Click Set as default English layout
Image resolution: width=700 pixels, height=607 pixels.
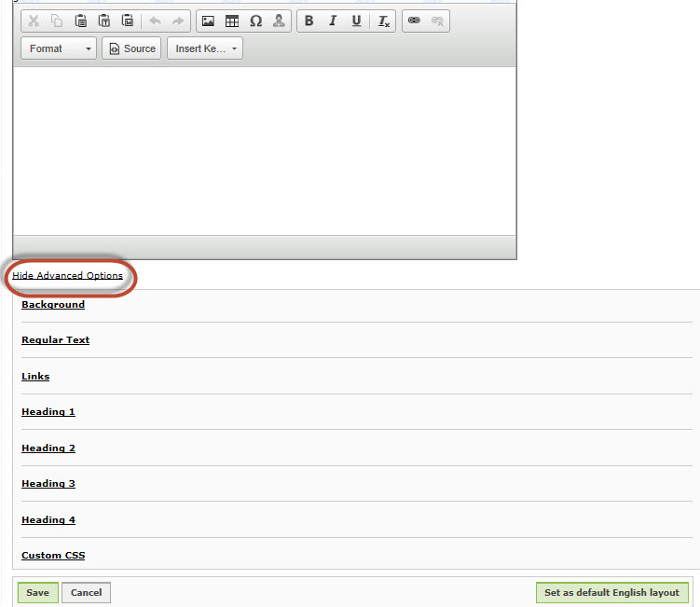[x=612, y=593]
